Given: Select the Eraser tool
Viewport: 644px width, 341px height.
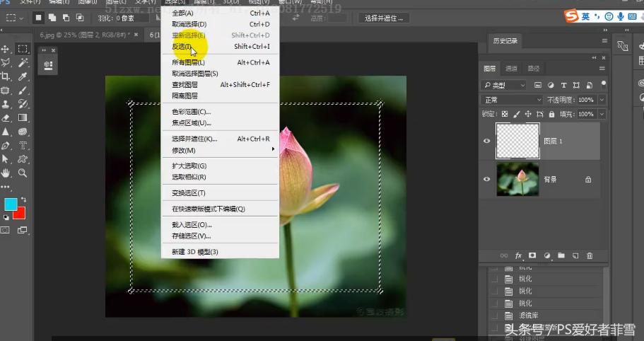Looking at the screenshot, I should click(6, 118).
